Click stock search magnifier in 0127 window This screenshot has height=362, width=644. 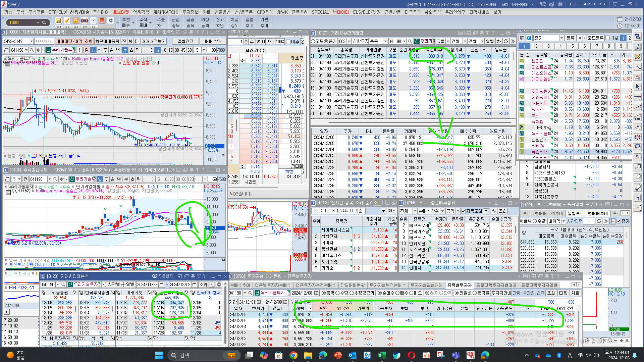[x=410, y=41]
